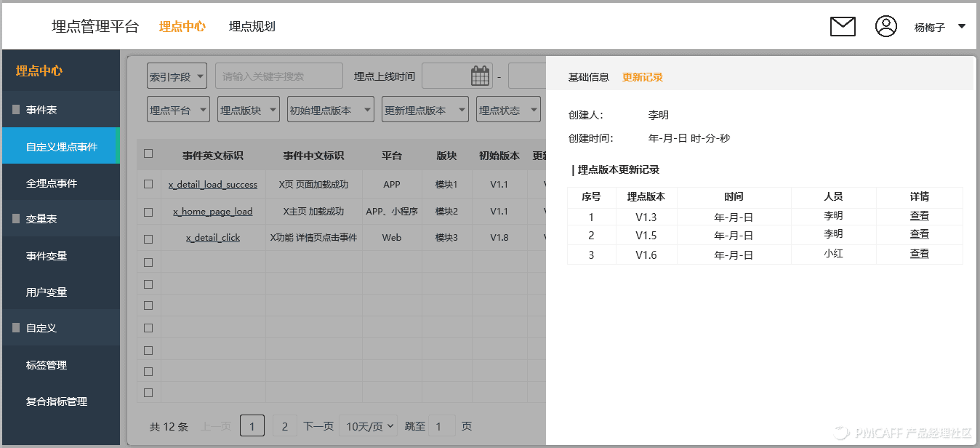Expand the 埋点版块 filter dropdown
The width and height of the screenshot is (980, 448).
click(x=249, y=110)
